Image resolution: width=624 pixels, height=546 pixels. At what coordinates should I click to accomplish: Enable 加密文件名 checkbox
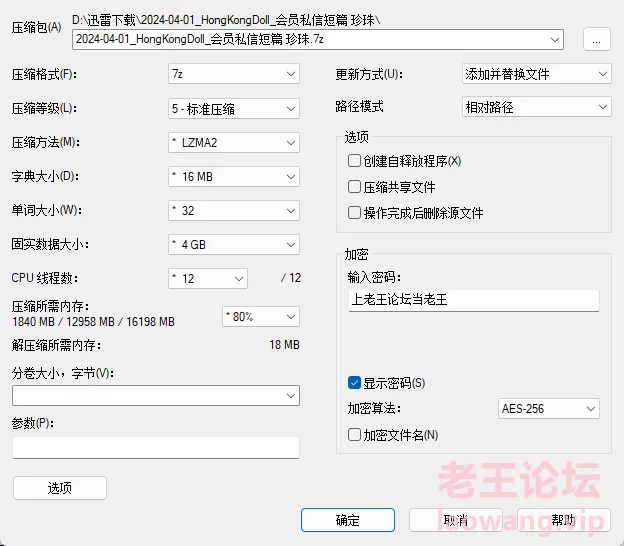tap(354, 435)
